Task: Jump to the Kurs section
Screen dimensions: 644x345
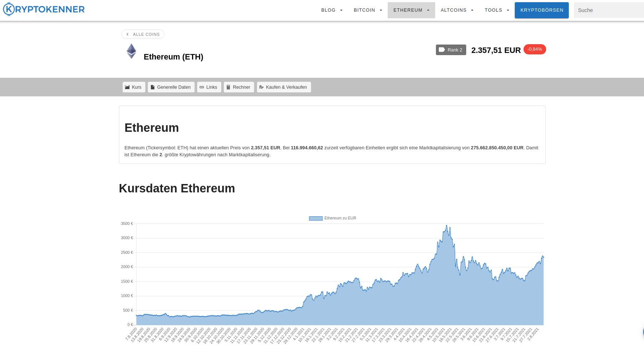Action: (x=134, y=87)
